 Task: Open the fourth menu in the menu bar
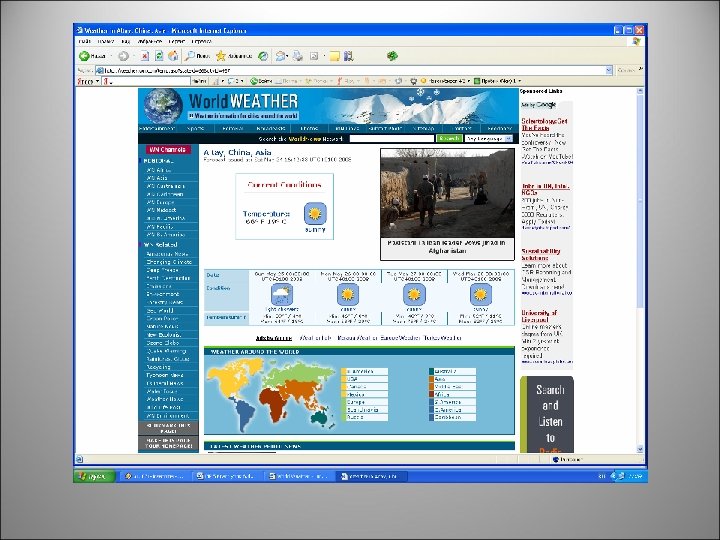pos(150,41)
